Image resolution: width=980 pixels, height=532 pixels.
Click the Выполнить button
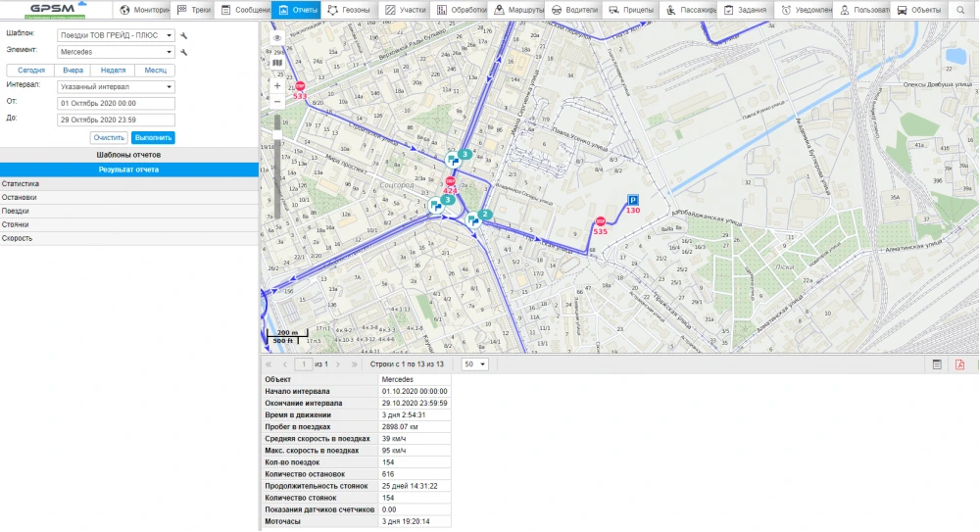coord(153,137)
